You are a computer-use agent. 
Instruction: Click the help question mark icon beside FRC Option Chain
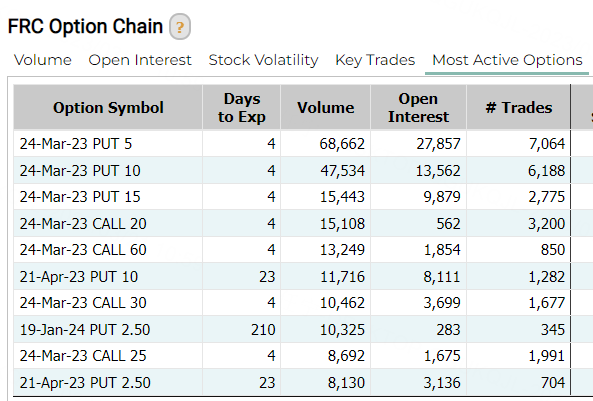[x=180, y=26]
